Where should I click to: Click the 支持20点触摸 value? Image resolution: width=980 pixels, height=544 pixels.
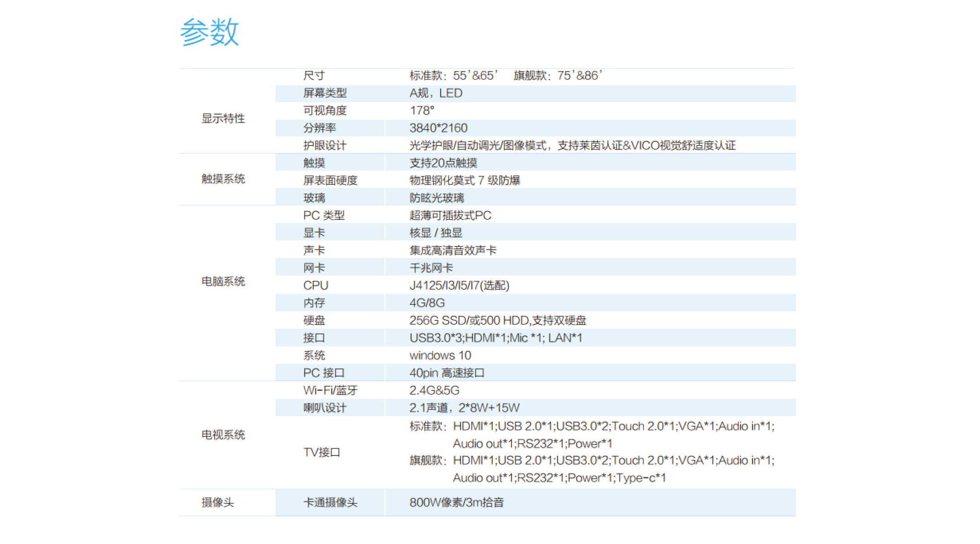[x=443, y=163]
